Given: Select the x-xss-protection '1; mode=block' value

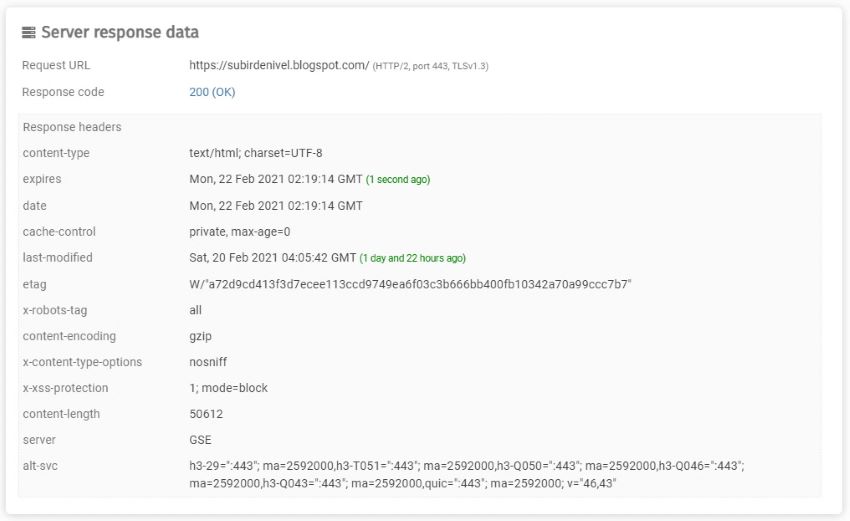Looking at the screenshot, I should (x=228, y=388).
